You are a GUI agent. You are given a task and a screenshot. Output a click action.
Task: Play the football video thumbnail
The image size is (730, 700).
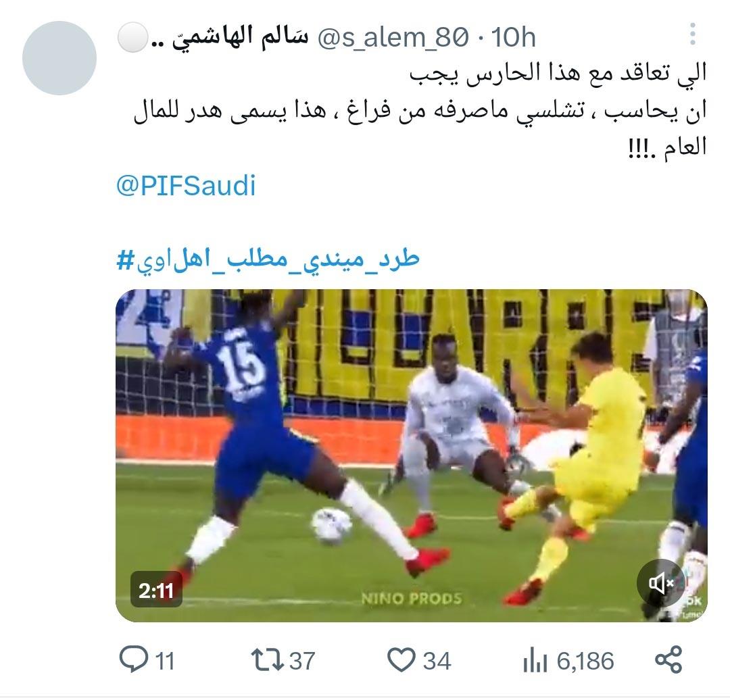[412, 455]
